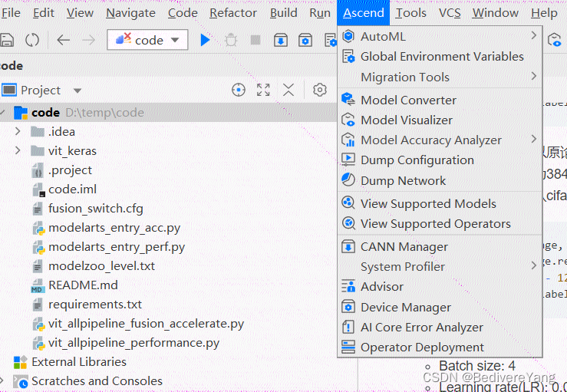567x392 pixels.
Task: Click the View Supported Operators icon
Action: 348,223
